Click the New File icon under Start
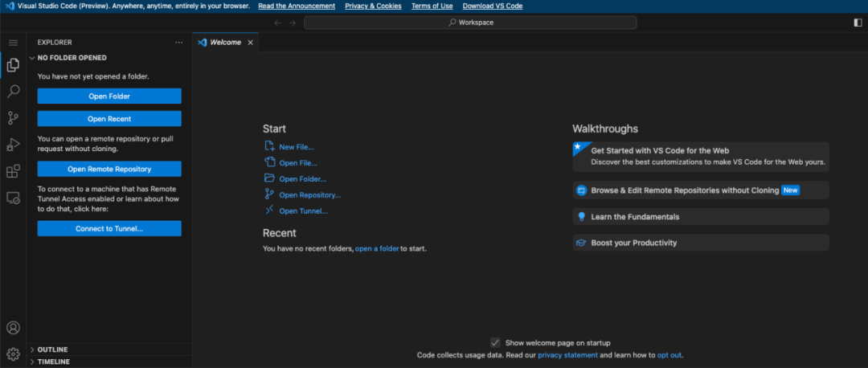868x368 pixels. (x=269, y=147)
